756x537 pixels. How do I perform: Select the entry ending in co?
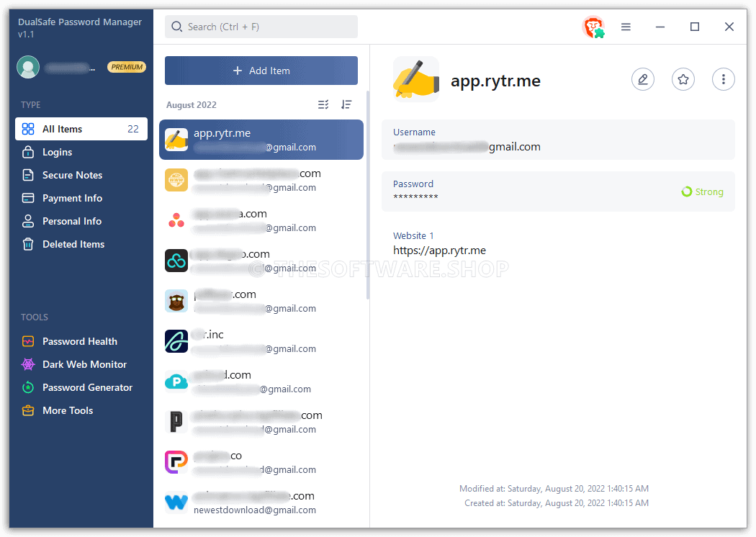[261, 462]
